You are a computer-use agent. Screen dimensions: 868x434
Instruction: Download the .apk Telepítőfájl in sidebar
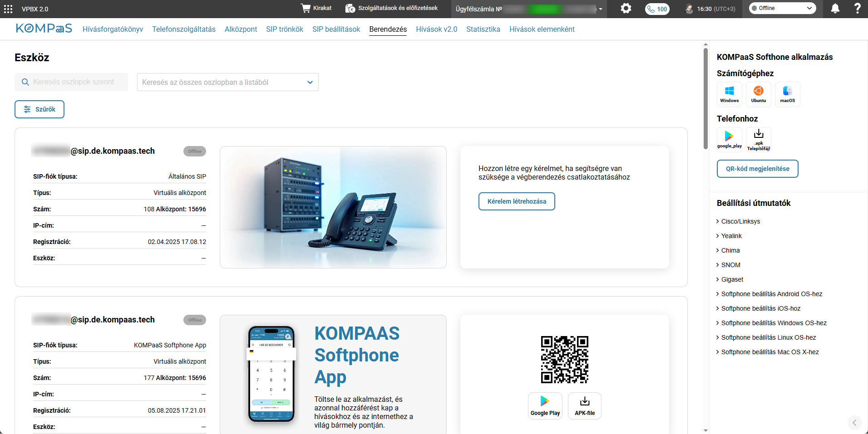(x=758, y=140)
